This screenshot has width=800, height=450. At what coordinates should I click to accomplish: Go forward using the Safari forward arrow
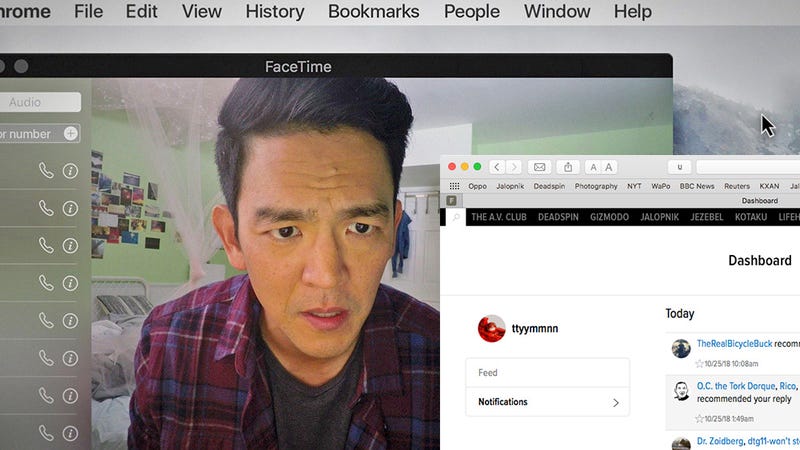514,167
